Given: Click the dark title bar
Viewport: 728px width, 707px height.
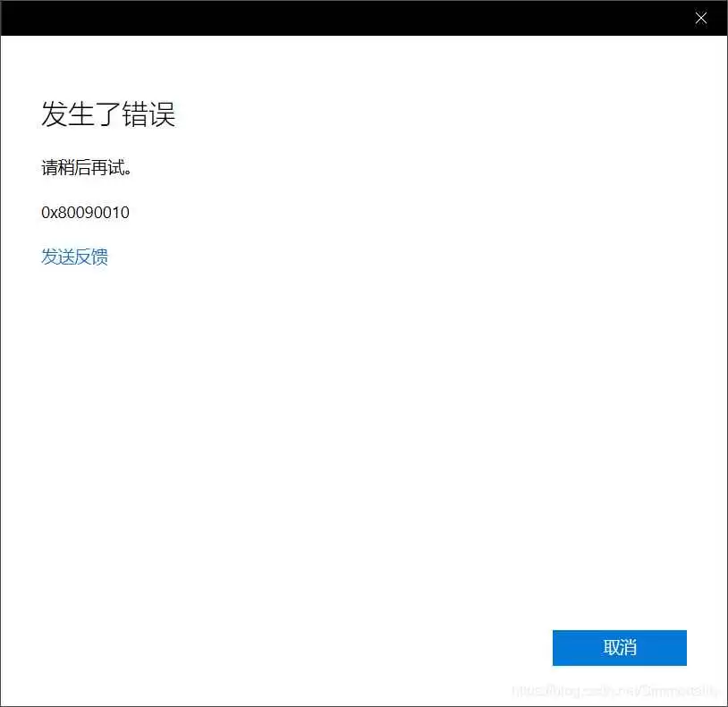Looking at the screenshot, I should pyautogui.click(x=358, y=18).
